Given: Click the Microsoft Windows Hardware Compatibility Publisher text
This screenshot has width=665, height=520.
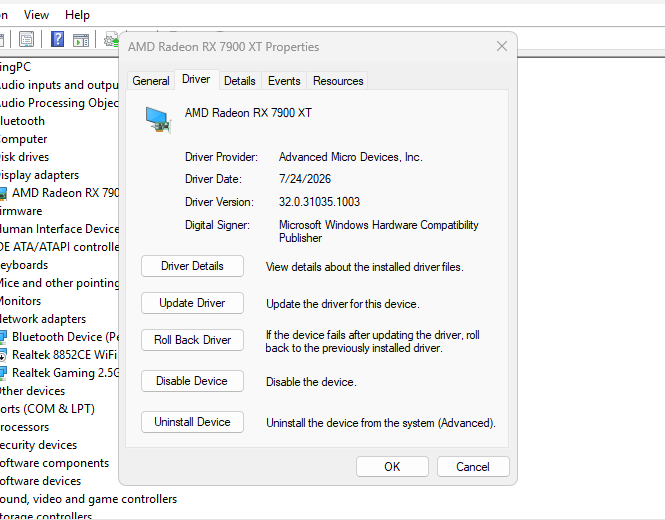Looking at the screenshot, I should point(379,231).
